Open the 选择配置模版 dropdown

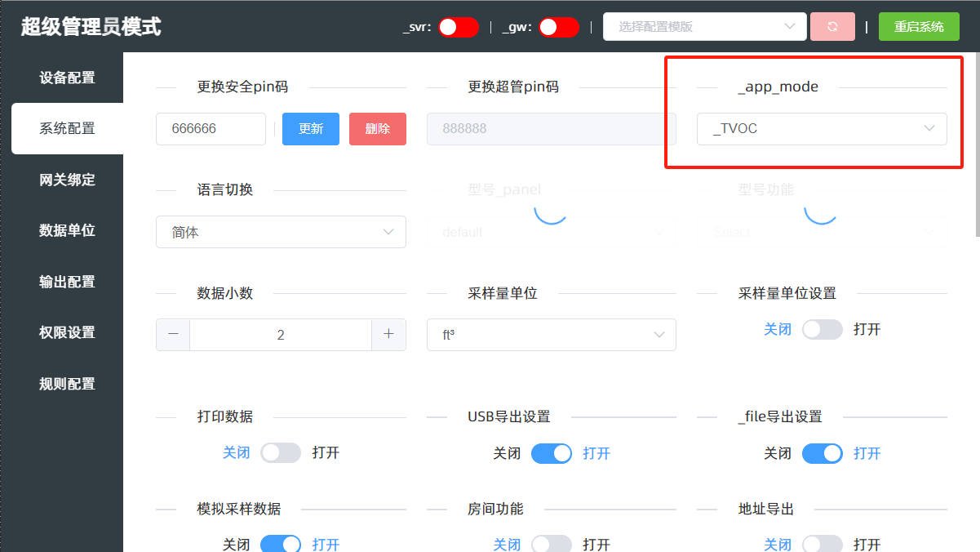pos(704,27)
